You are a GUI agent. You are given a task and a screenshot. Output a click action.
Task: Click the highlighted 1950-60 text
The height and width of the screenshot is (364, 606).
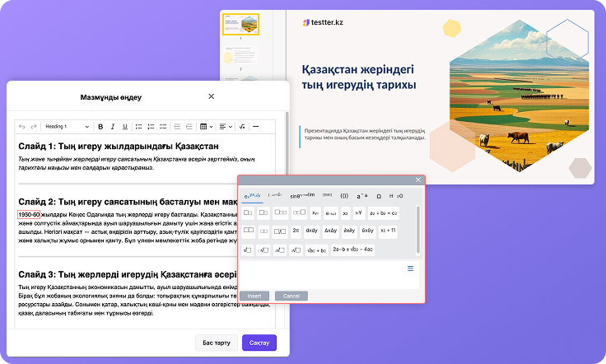point(29,214)
